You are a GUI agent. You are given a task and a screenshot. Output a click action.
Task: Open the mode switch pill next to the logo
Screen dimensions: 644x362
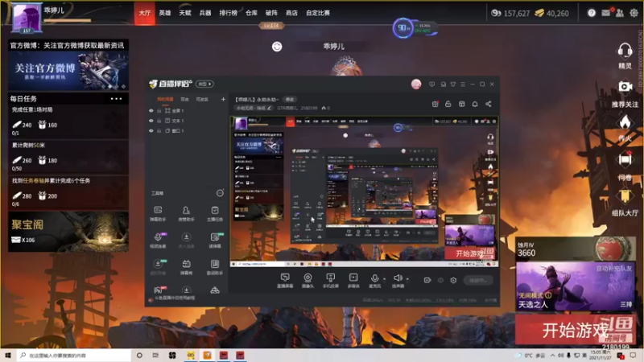[204, 84]
